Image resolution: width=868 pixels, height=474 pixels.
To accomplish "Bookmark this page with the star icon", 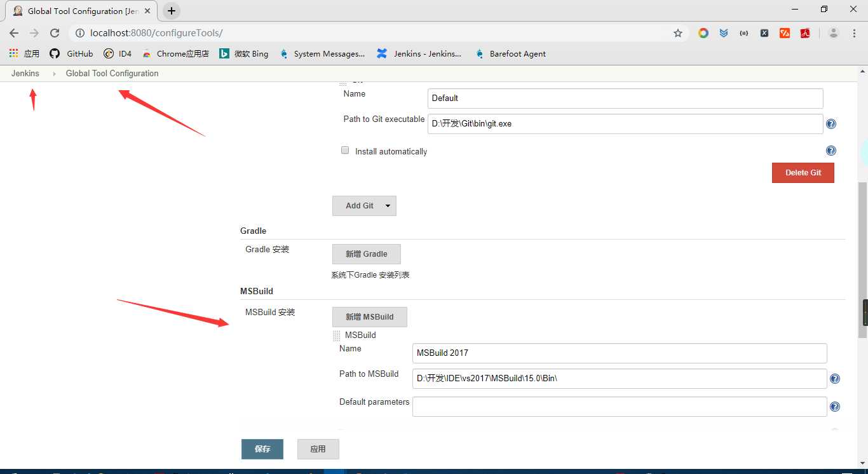I will click(x=678, y=33).
